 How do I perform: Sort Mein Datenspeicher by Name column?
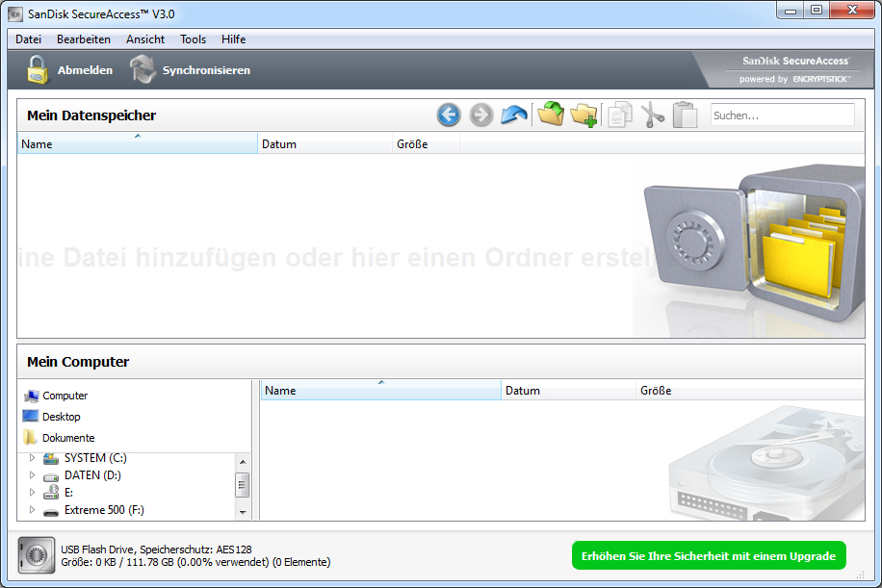tap(138, 143)
